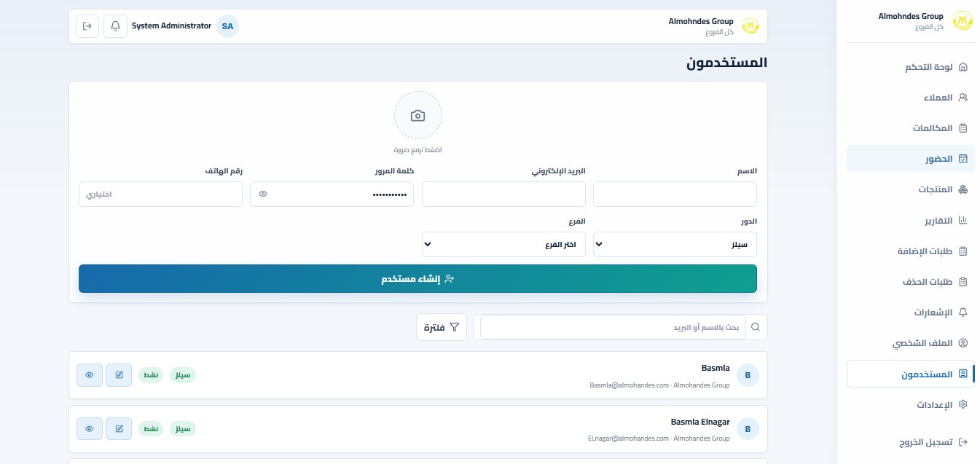Open المكالمات calls section
Viewport: 980px width, 464px height.
tap(911, 128)
